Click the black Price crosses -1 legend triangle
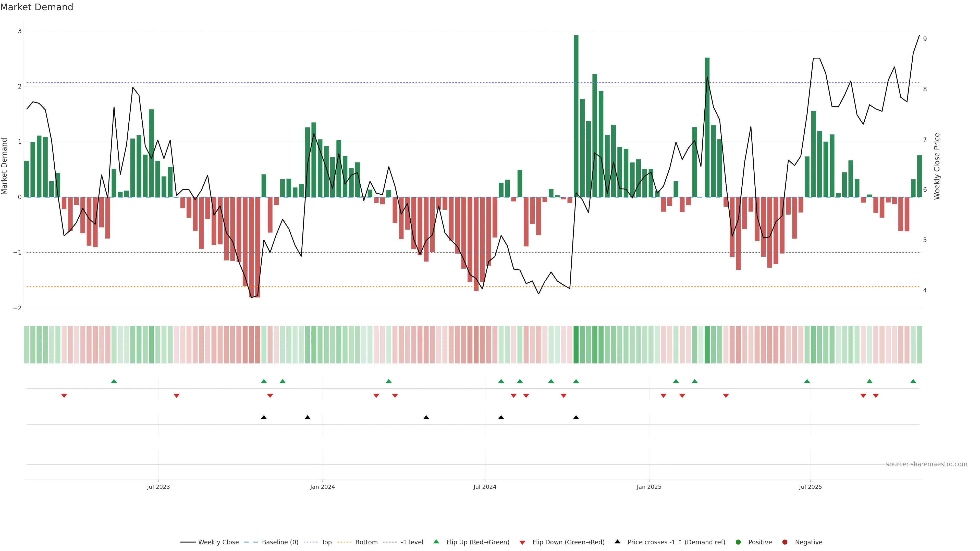 click(x=617, y=542)
